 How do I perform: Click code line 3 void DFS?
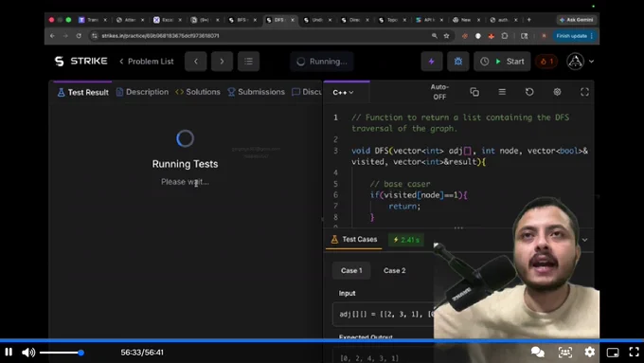(470, 156)
